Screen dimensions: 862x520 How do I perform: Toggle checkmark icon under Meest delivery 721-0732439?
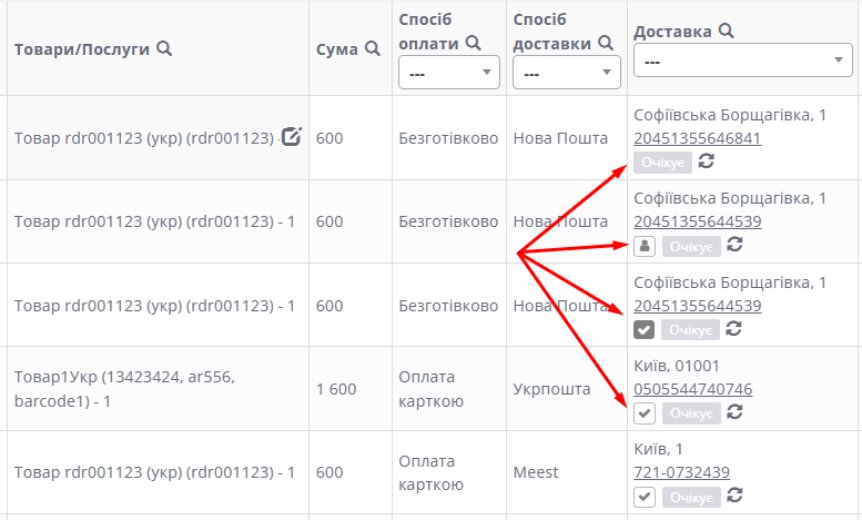click(645, 496)
